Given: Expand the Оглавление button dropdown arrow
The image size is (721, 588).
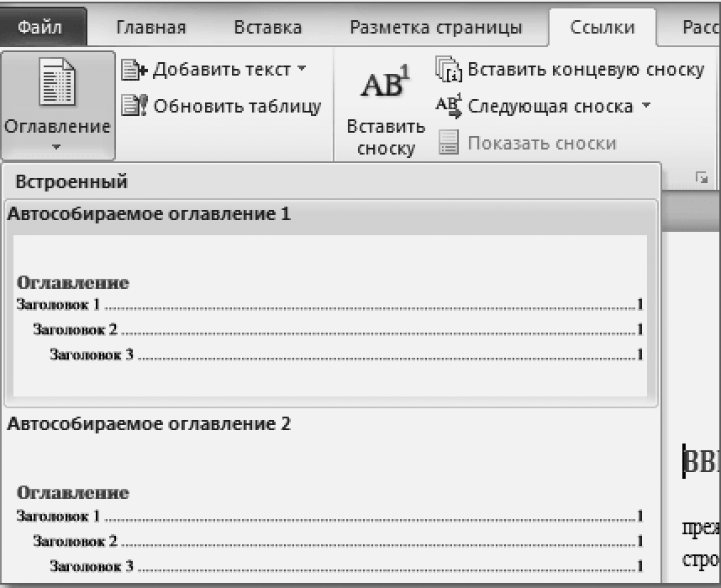Looking at the screenshot, I should 56,147.
